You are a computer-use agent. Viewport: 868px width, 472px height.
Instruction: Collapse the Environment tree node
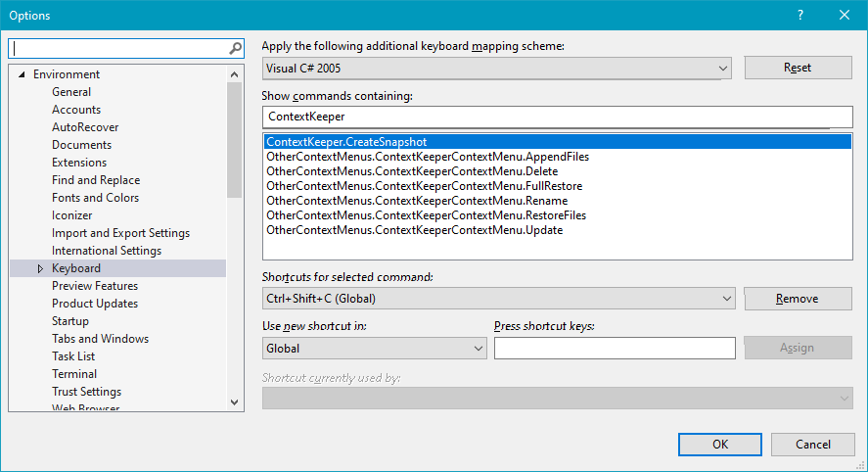(x=22, y=74)
